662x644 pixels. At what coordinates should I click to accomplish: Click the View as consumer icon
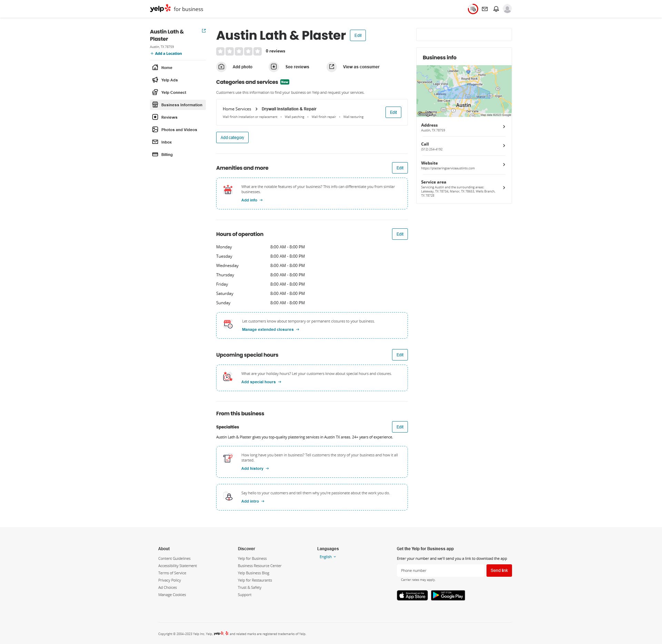click(332, 67)
